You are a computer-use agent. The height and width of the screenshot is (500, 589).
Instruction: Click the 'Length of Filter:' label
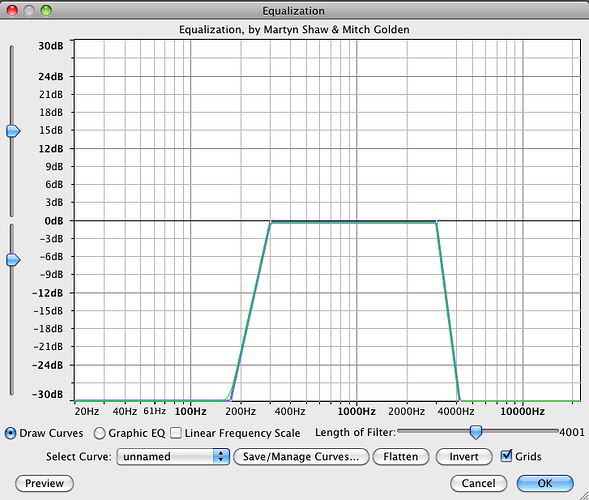point(355,433)
